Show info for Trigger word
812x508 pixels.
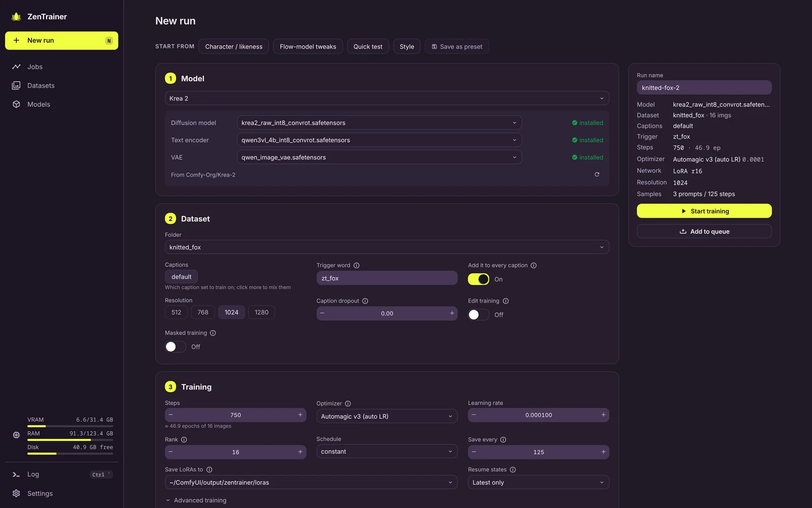[x=356, y=265]
